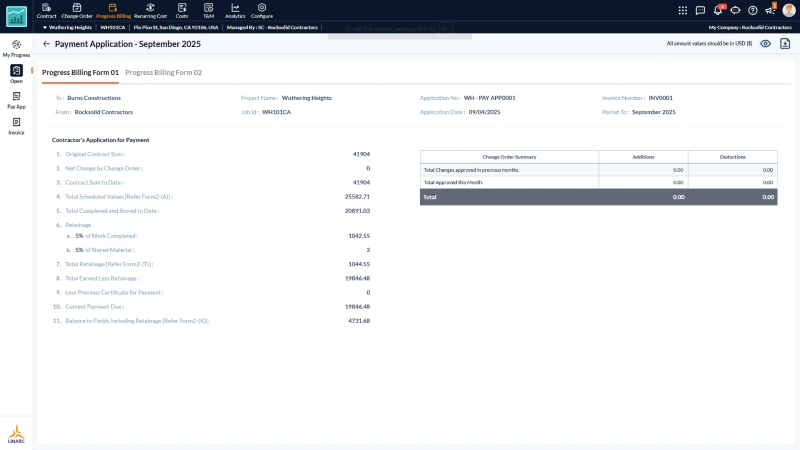Image resolution: width=800 pixels, height=450 pixels.
Task: Click the Linarc logo in sidebar
Action: pyautogui.click(x=16, y=434)
